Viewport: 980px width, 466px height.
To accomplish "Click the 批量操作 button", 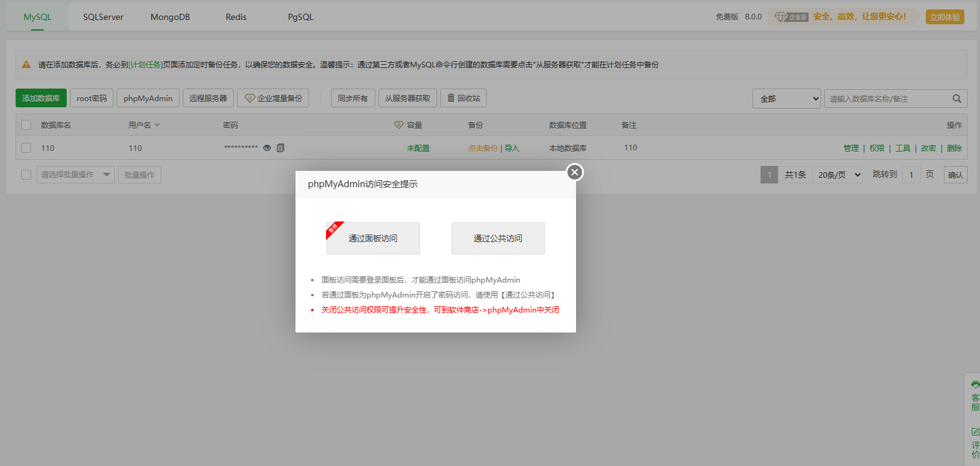I will point(140,175).
